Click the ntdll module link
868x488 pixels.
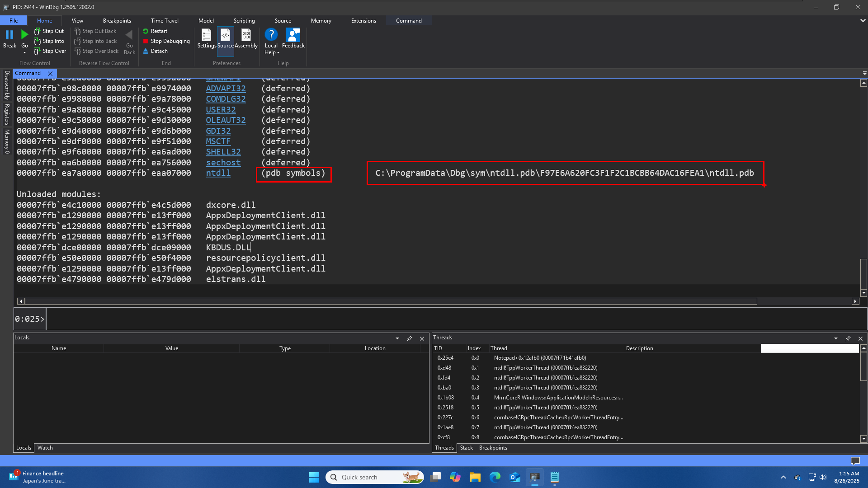click(218, 173)
